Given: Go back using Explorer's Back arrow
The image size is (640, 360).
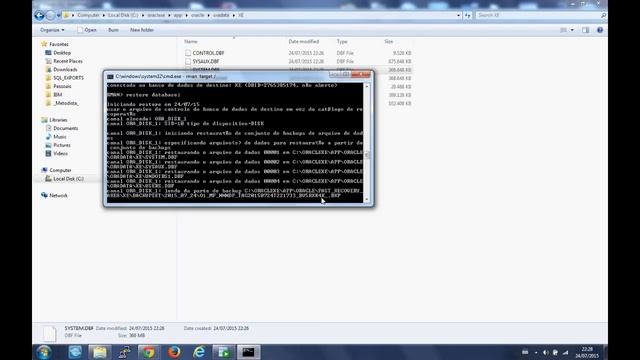Looking at the screenshot, I should pos(39,16).
